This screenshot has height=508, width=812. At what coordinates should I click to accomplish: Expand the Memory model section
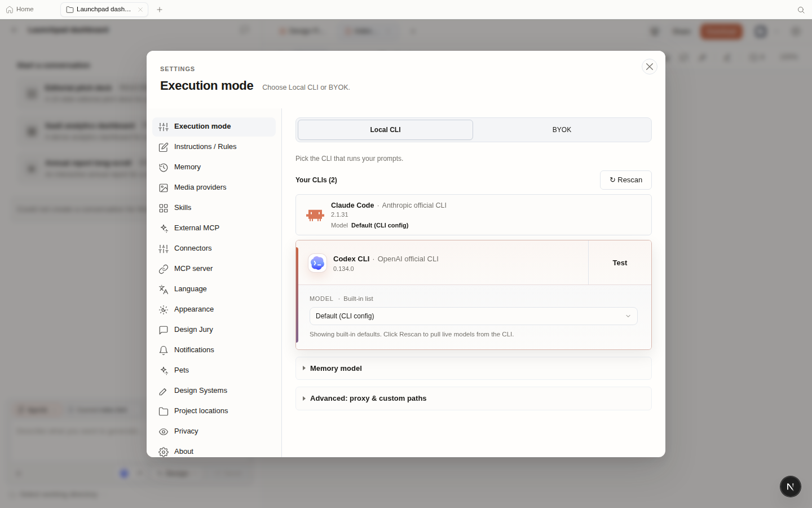pyautogui.click(x=474, y=369)
